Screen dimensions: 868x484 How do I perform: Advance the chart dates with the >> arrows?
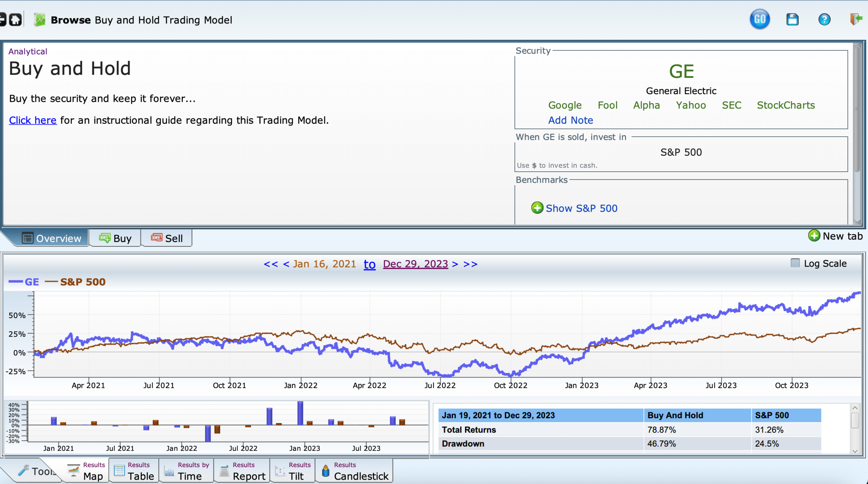(x=471, y=264)
